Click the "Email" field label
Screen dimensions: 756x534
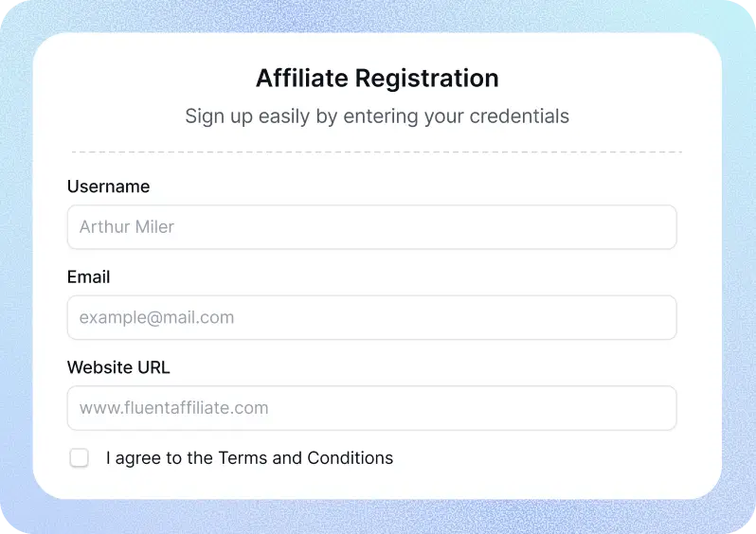[88, 277]
